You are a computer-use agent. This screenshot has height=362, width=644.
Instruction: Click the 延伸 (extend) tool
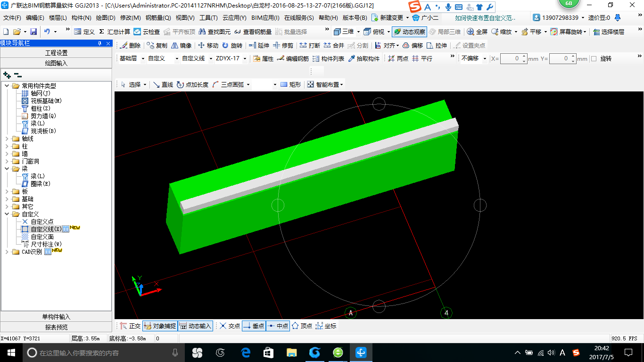[259, 46]
